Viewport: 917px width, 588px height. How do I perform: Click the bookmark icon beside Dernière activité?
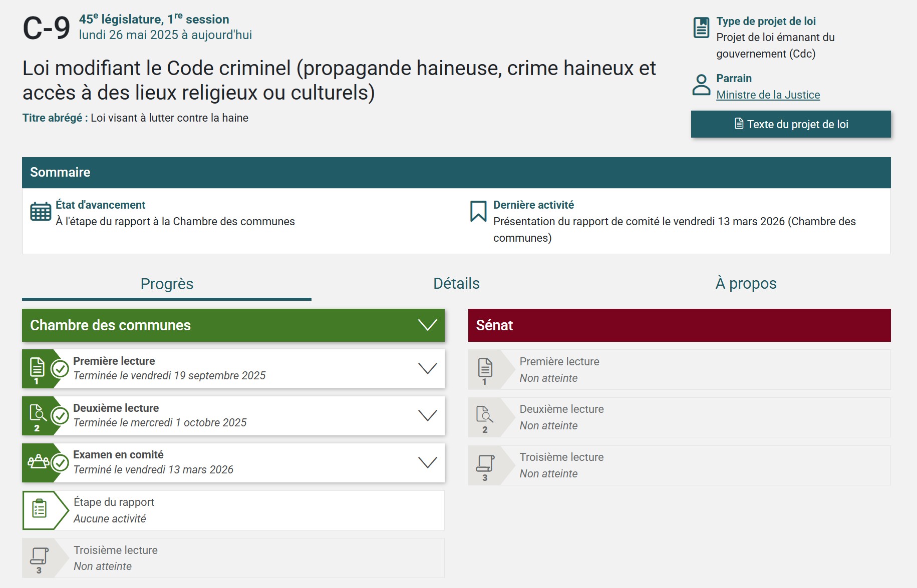pos(478,211)
